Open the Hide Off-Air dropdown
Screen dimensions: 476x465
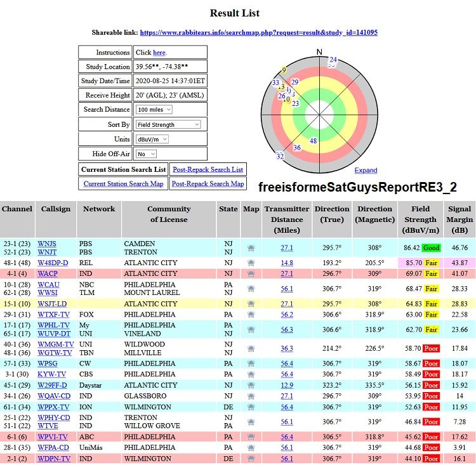(x=146, y=154)
